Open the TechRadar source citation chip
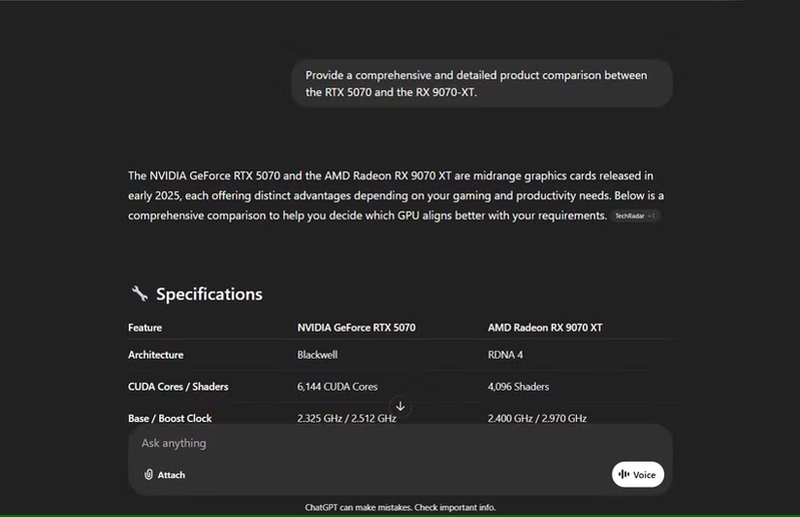 pos(635,216)
